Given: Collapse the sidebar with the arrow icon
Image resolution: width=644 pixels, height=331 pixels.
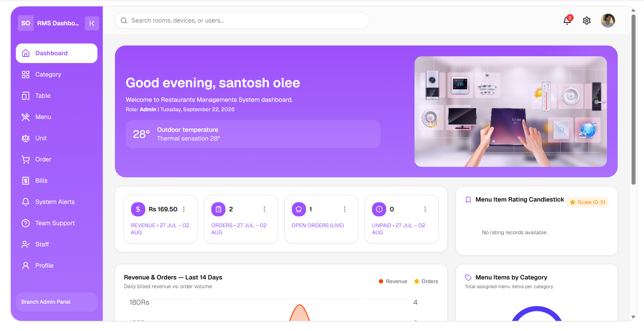Looking at the screenshot, I should [x=92, y=23].
